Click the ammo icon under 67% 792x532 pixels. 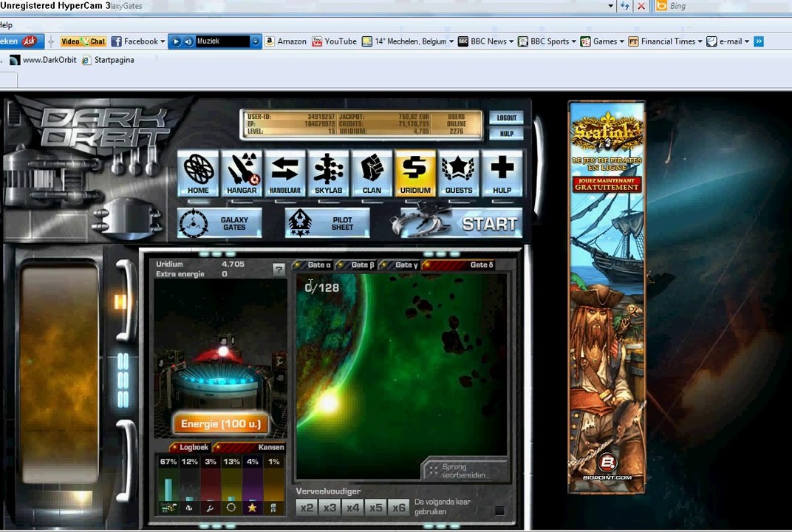(x=168, y=508)
